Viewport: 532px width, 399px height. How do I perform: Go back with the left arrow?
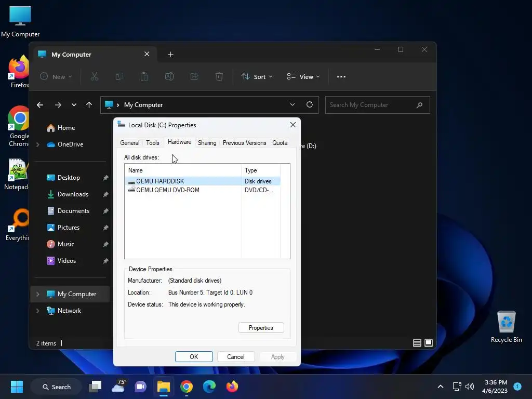(x=40, y=105)
